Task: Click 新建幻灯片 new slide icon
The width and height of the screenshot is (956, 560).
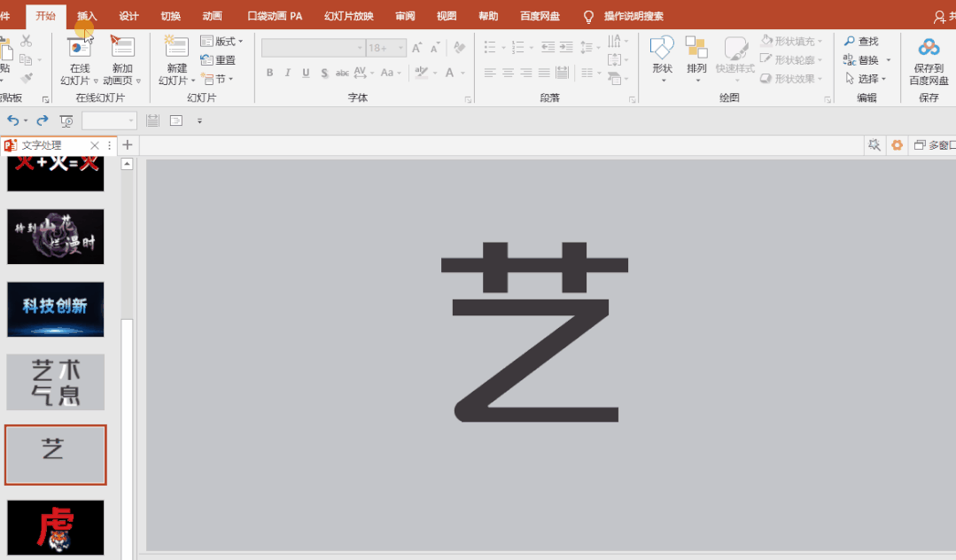Action: pos(176,47)
